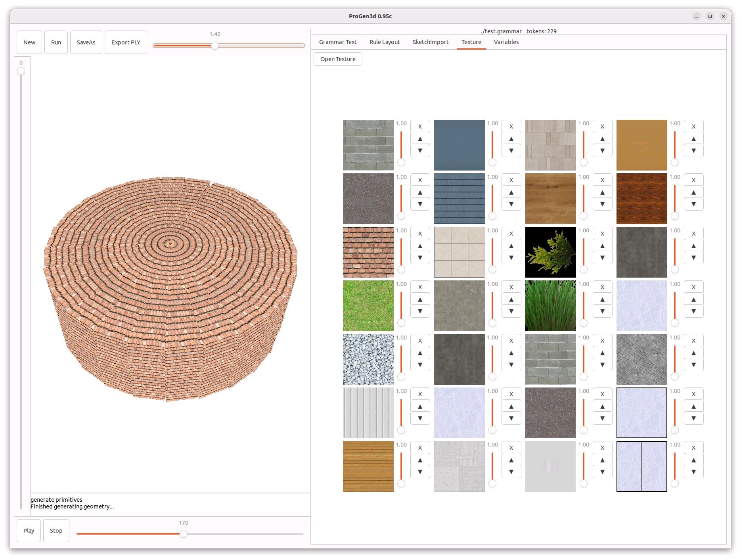The image size is (741, 560).
Task: Delete the fern leaf texture with X
Action: click(x=602, y=234)
